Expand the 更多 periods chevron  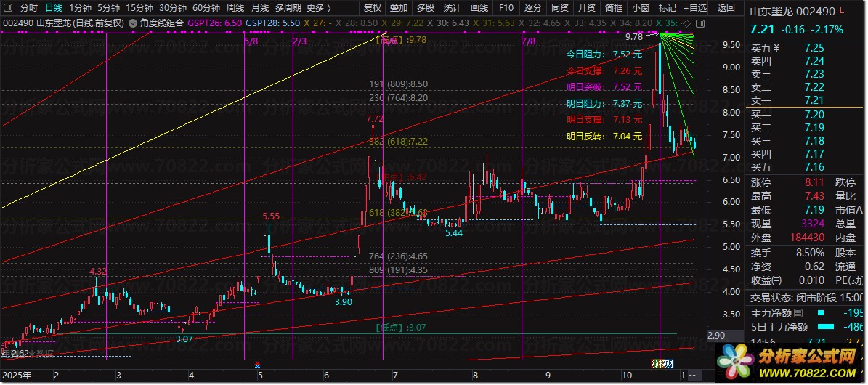pos(328,8)
